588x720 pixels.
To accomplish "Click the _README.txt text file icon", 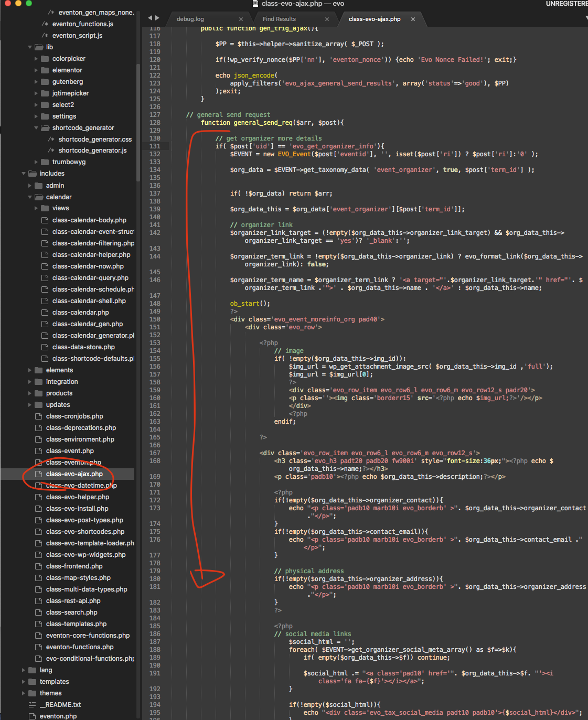I will (x=32, y=705).
